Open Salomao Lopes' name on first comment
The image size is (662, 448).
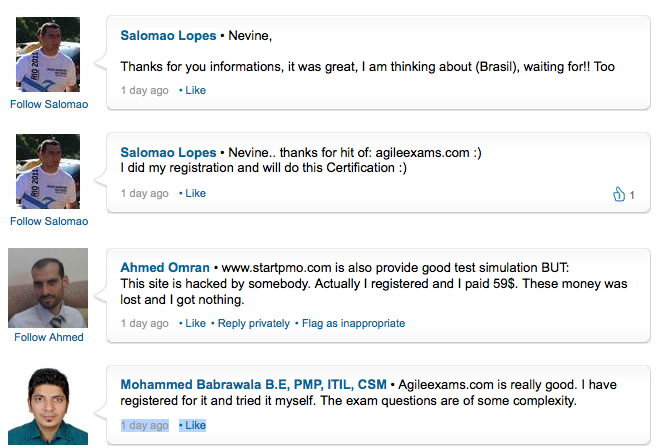[168, 35]
